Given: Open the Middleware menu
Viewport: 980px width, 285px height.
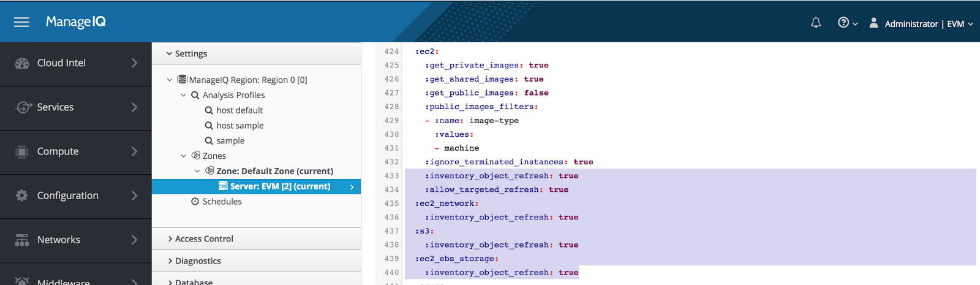Looking at the screenshot, I should click(x=75, y=275).
